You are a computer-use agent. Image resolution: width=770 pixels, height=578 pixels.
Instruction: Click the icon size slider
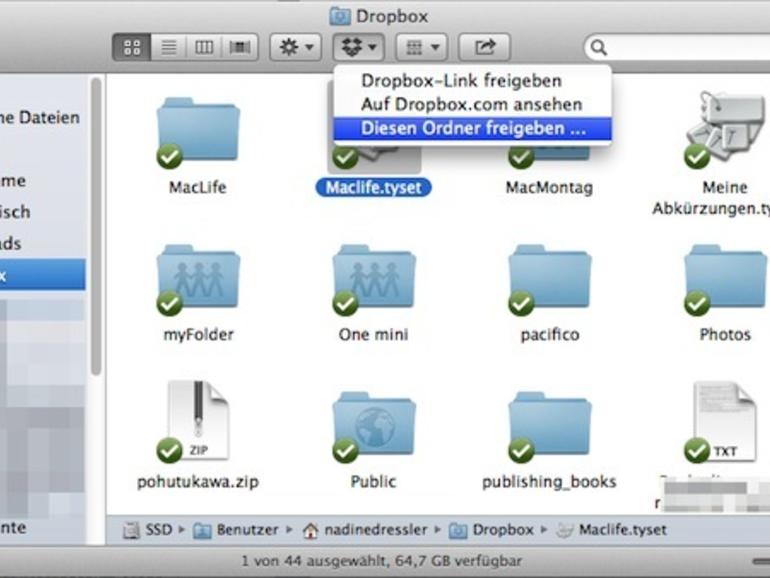click(x=761, y=561)
